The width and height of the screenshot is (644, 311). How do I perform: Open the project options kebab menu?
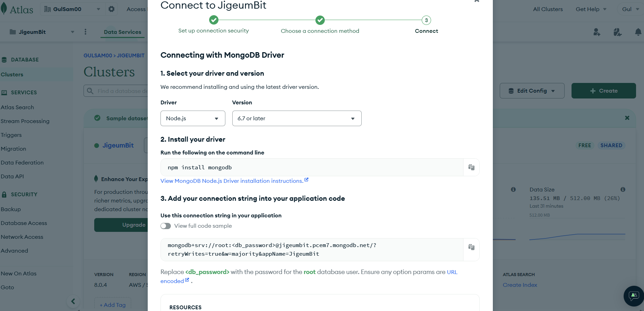click(86, 32)
